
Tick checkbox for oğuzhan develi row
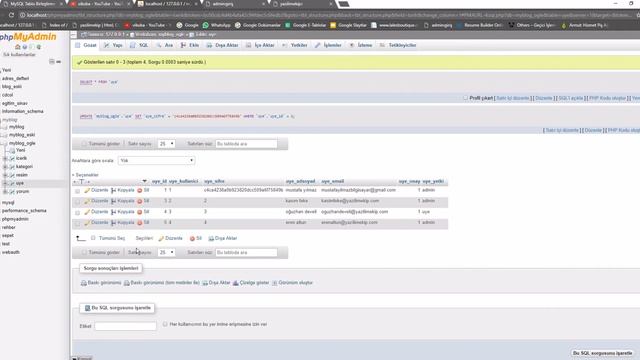click(x=78, y=213)
